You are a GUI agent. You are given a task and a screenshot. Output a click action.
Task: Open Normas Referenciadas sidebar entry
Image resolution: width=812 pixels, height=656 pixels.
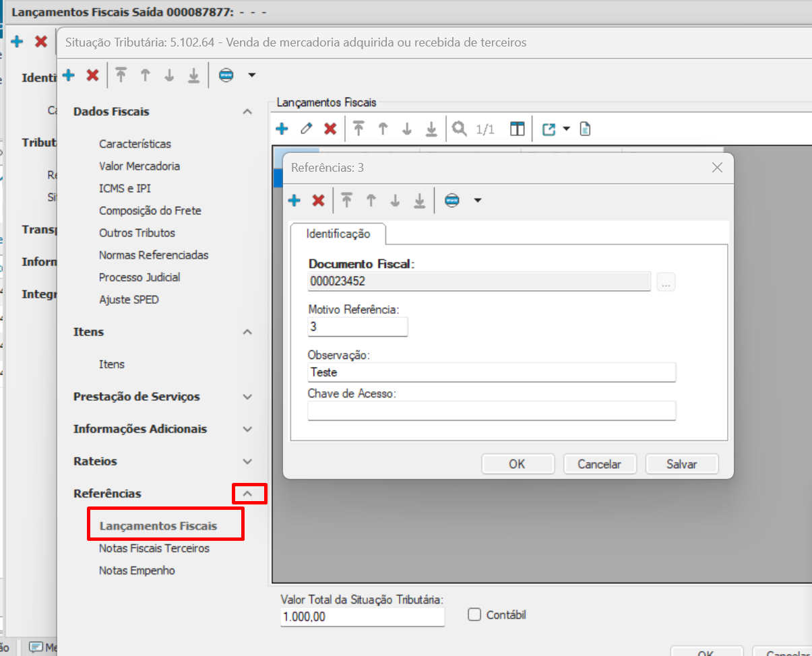click(x=154, y=255)
